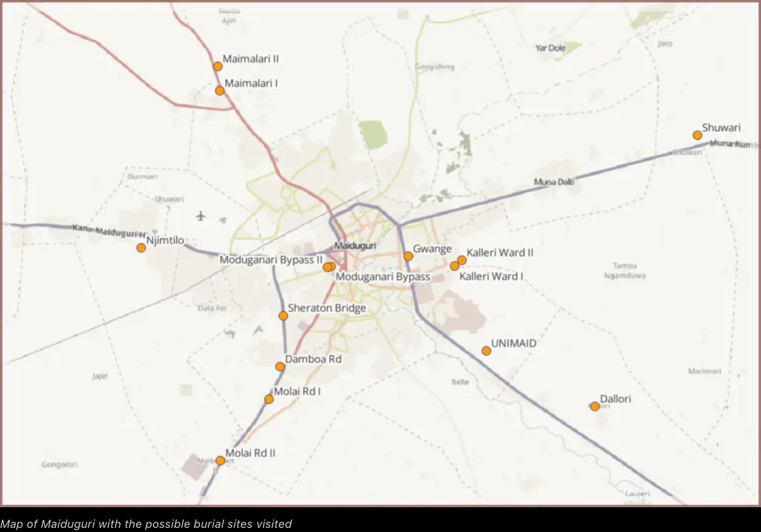The width and height of the screenshot is (761, 532).
Task: Click the Damboa Rd marker
Action: (x=280, y=367)
